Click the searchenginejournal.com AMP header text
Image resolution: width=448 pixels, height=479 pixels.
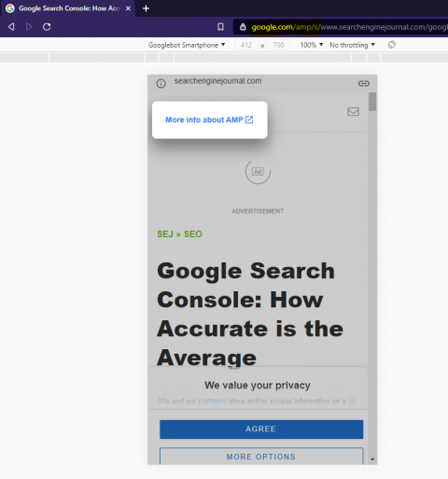[217, 81]
